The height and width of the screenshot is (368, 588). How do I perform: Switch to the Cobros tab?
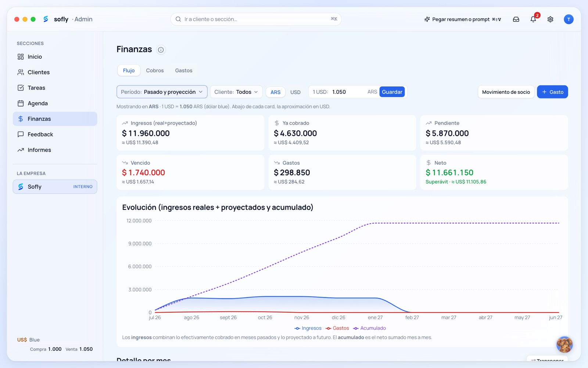pyautogui.click(x=155, y=70)
